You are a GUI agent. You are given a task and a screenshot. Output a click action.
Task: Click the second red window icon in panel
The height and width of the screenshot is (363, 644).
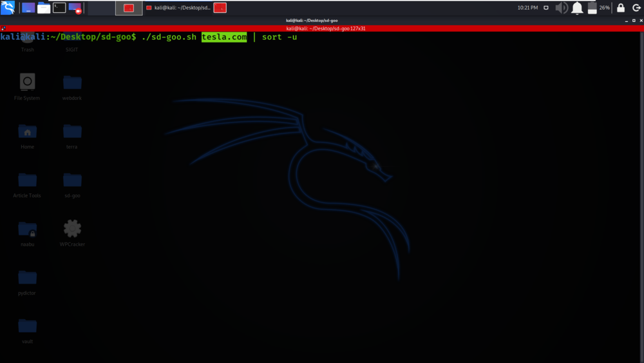(220, 8)
